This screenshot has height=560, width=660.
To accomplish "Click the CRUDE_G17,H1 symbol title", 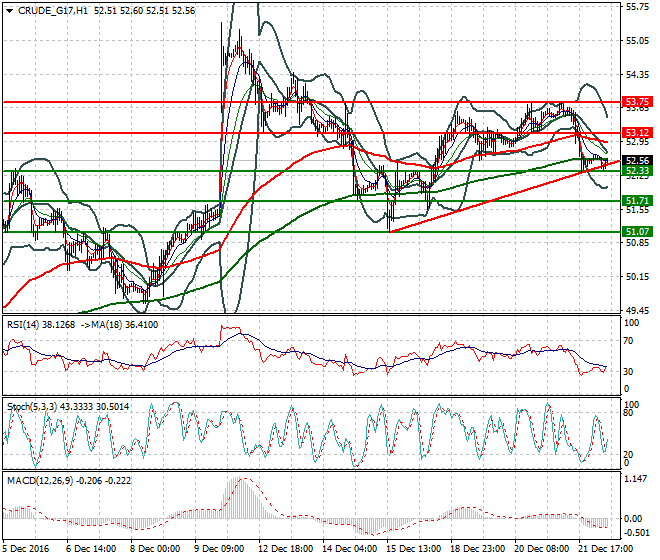I will click(53, 11).
